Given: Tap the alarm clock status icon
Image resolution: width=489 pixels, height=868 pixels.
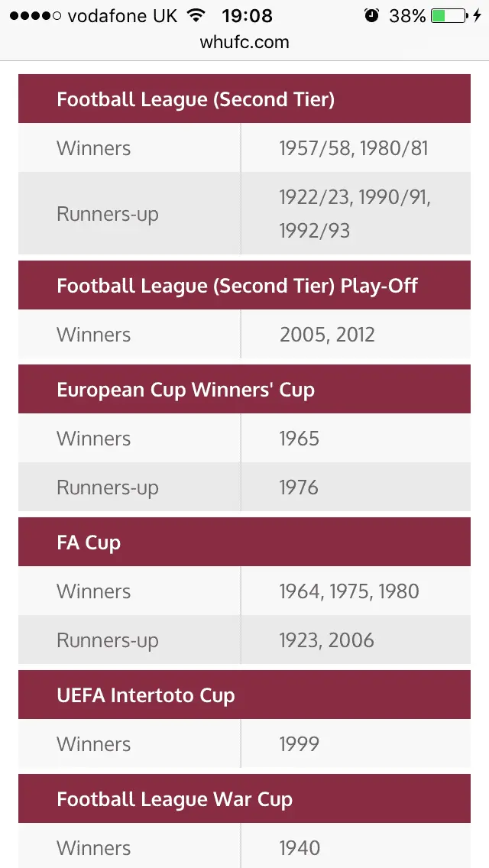Looking at the screenshot, I should click(x=372, y=16).
